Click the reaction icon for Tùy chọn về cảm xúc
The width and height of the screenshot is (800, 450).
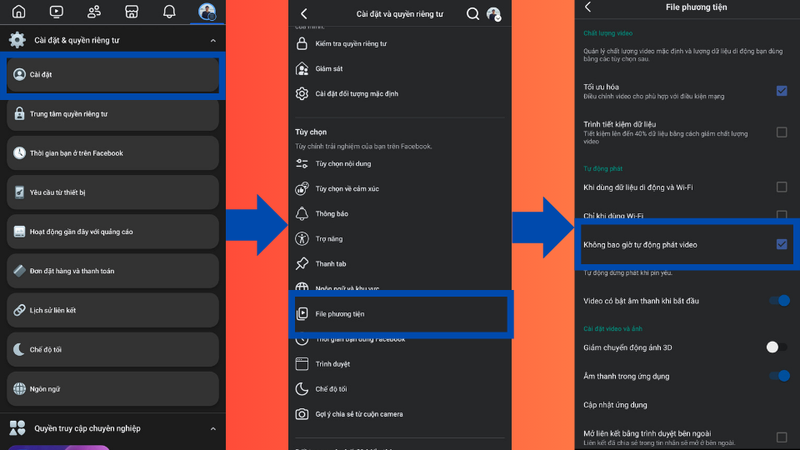(302, 188)
